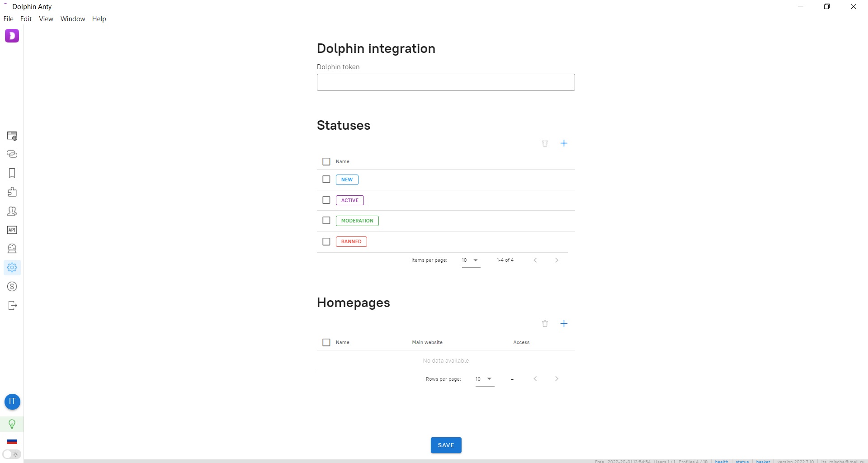The height and width of the screenshot is (463, 868).
Task: Open the proxies chain-link sidebar icon
Action: [x=12, y=154]
